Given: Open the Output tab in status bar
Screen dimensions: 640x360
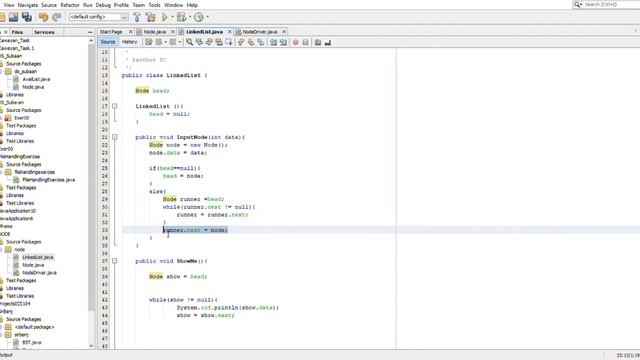Looking at the screenshot, I should 7,355.
